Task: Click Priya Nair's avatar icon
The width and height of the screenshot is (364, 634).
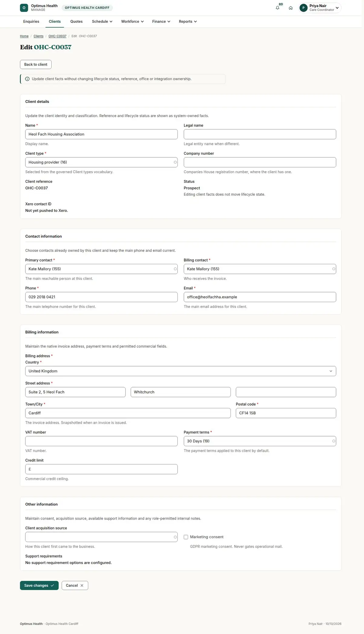Action: 303,8
